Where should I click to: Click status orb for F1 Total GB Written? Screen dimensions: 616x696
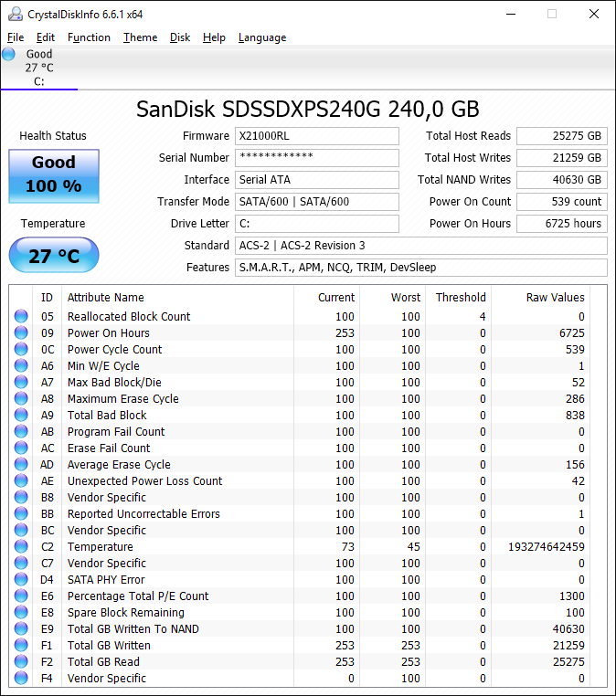21,645
